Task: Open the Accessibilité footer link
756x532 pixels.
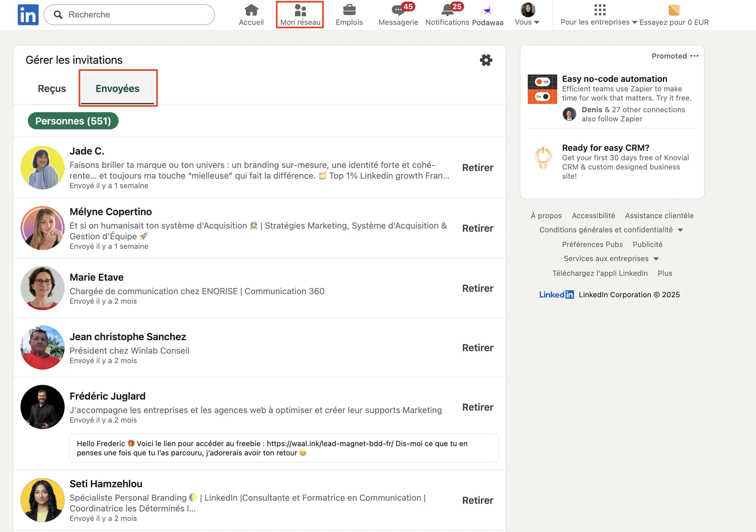Action: point(593,216)
